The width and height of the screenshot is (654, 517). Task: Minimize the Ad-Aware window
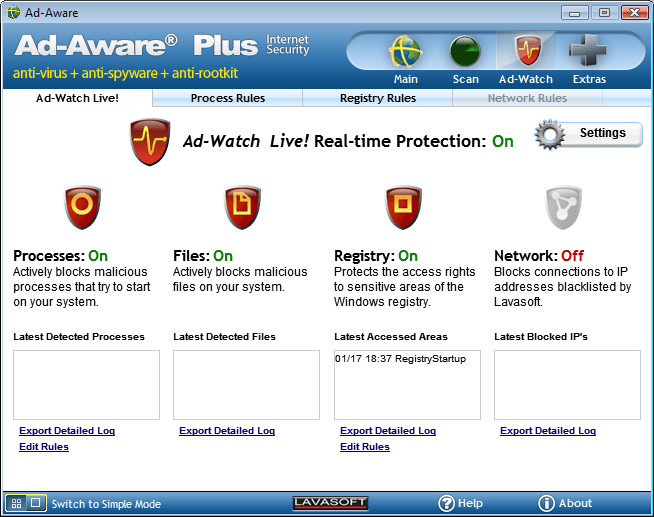click(575, 13)
